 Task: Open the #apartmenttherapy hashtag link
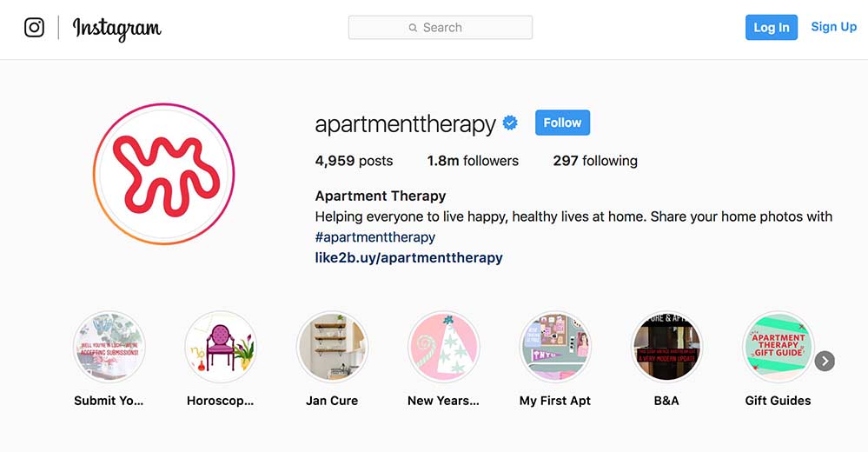coord(375,237)
